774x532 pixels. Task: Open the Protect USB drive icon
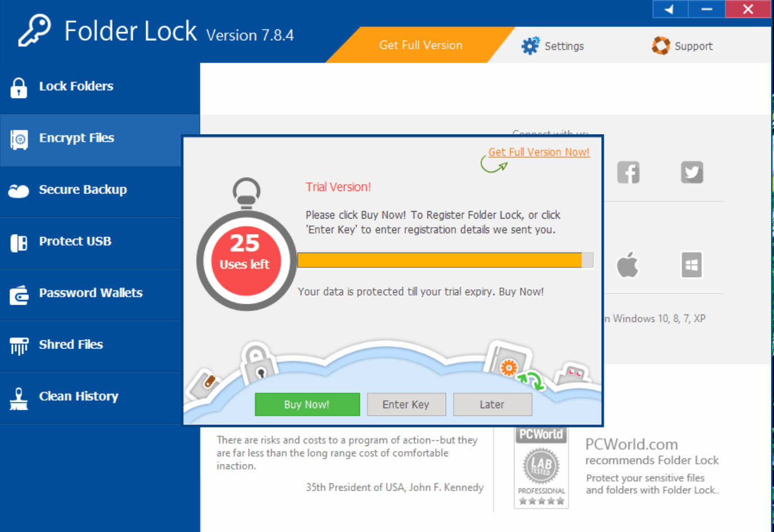pyautogui.click(x=19, y=242)
